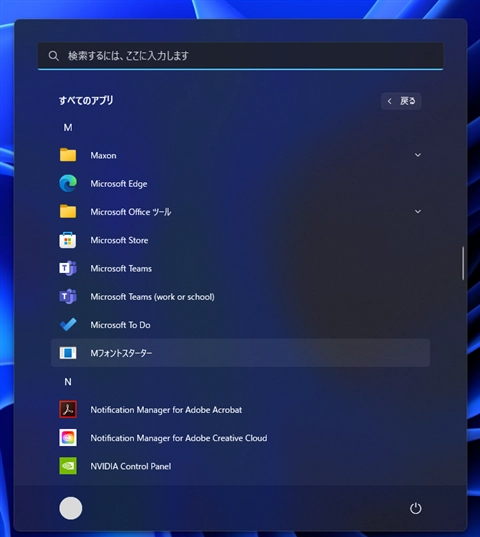Click the Mフォントスターター app icon

point(68,353)
